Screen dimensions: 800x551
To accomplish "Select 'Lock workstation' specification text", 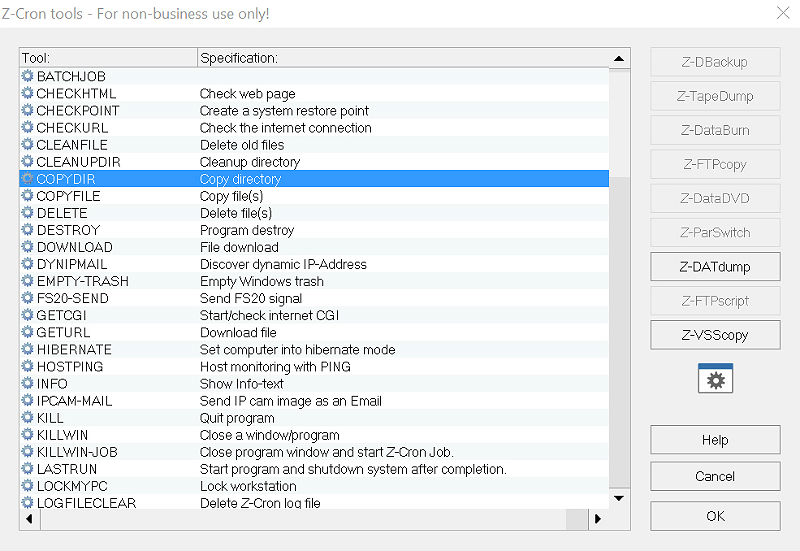I will tap(248, 486).
